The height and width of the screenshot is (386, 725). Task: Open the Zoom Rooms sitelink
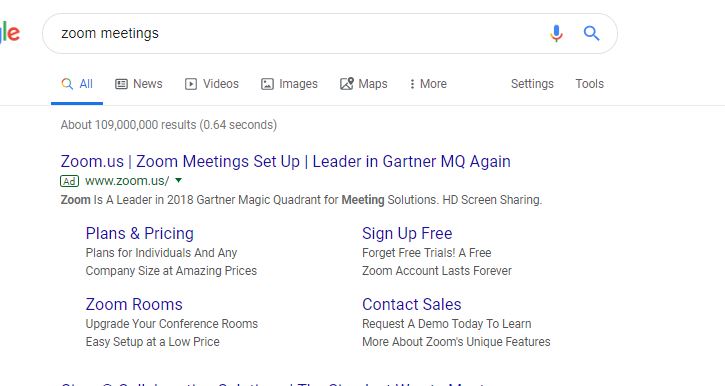(134, 304)
